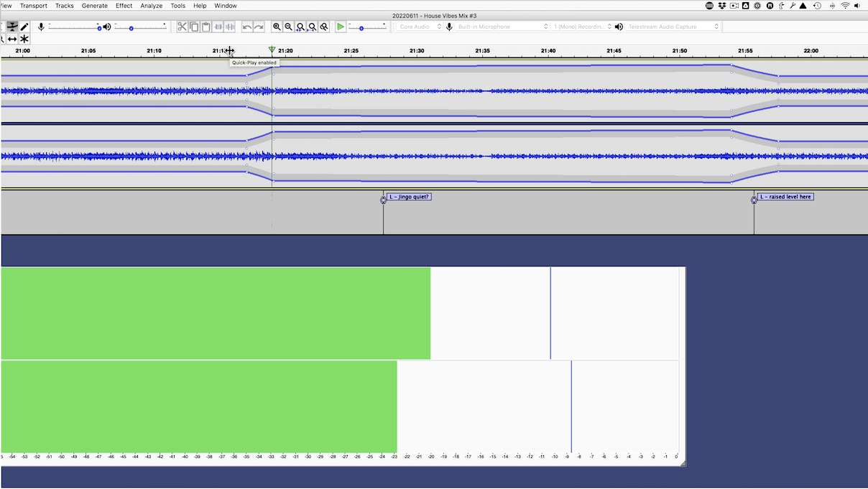Undo the last edit
This screenshot has width=868, height=489.
pos(247,27)
